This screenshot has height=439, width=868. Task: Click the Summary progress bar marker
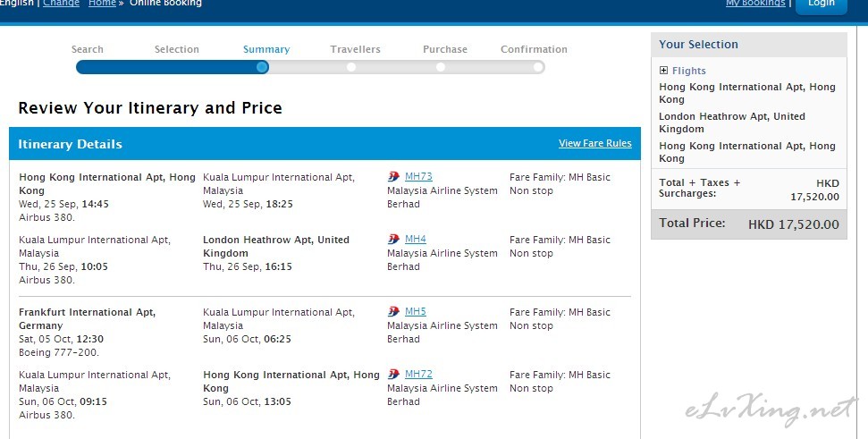pyautogui.click(x=263, y=68)
